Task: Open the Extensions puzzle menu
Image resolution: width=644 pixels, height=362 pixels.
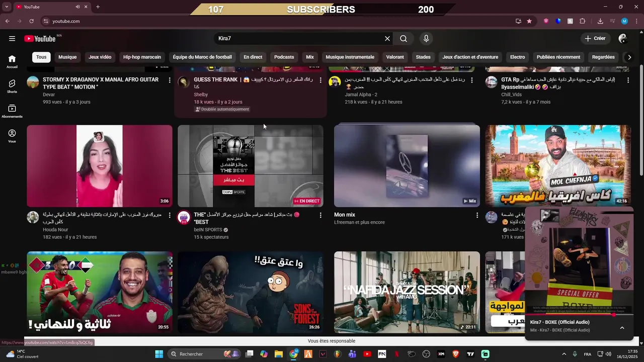Action: click(583, 21)
